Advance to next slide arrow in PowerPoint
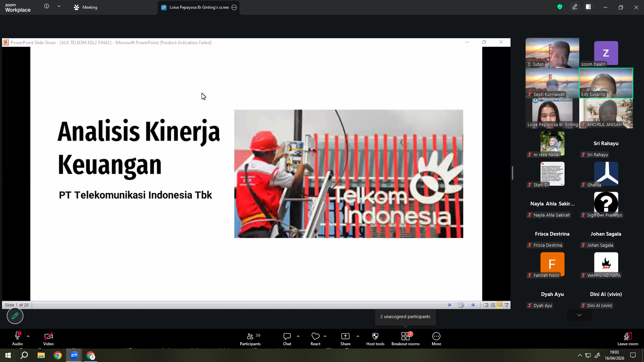Viewport: 644px width, 362px height. [473, 305]
